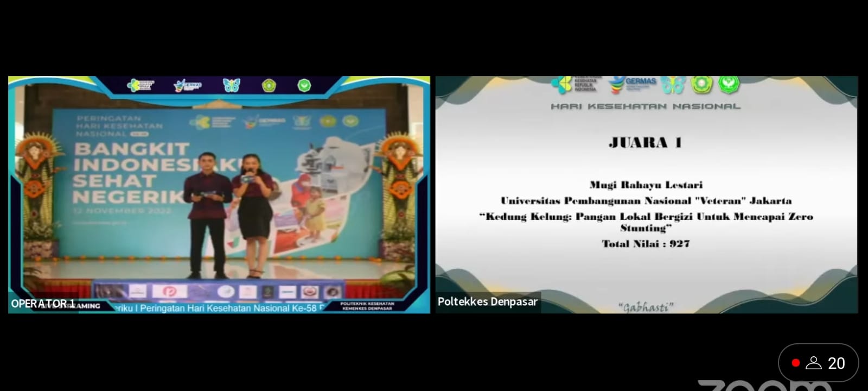Screen dimensions: 868x391
Task: Click Kemenkes logo on the Juara 1 slide
Action: [x=574, y=84]
